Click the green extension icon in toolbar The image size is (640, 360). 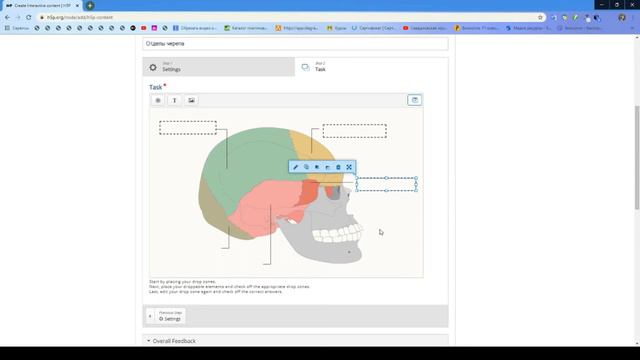(576, 18)
